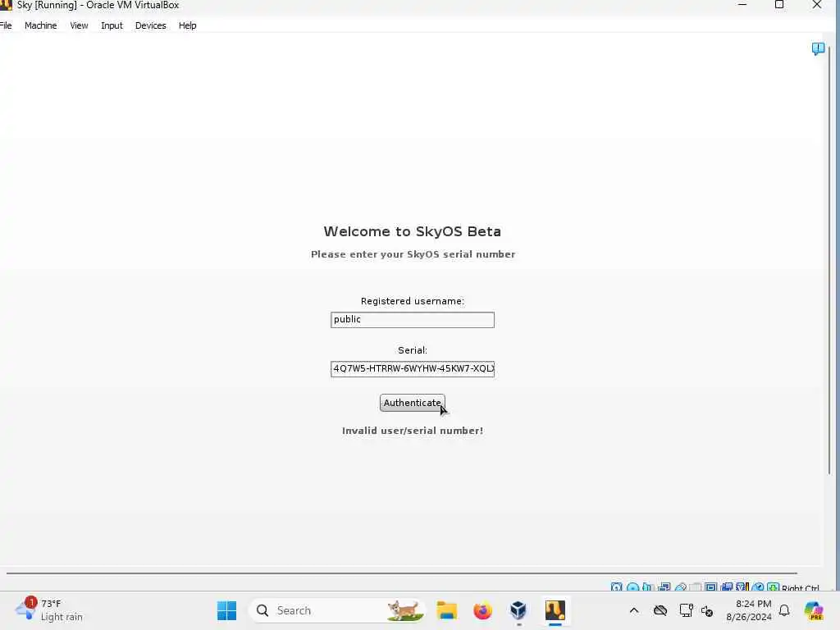Click the network display tray icon

coord(686,610)
